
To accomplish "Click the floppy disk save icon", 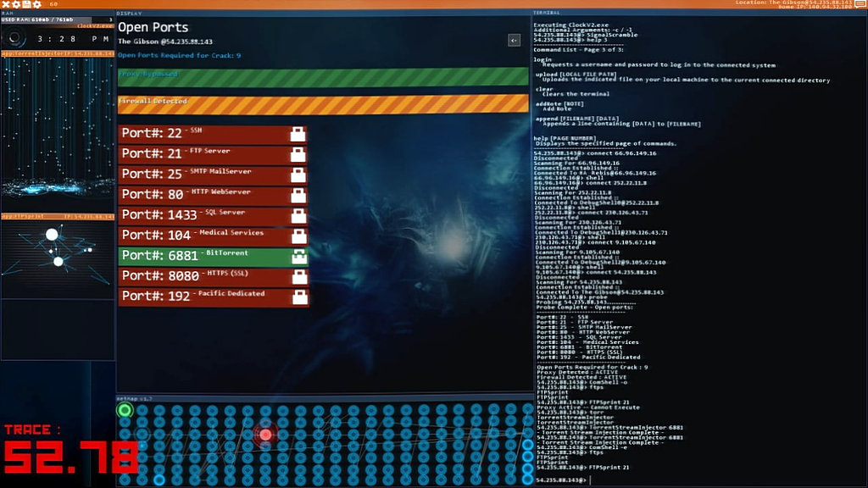I will click(x=26, y=4).
